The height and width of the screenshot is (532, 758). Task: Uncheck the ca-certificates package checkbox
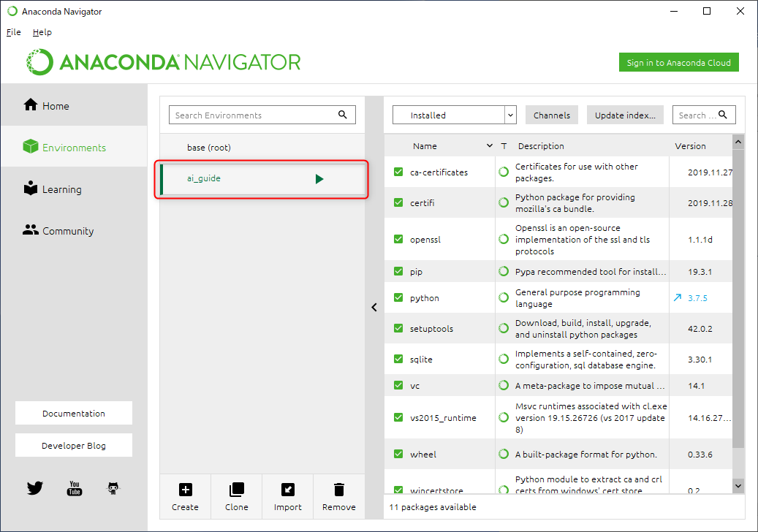398,172
